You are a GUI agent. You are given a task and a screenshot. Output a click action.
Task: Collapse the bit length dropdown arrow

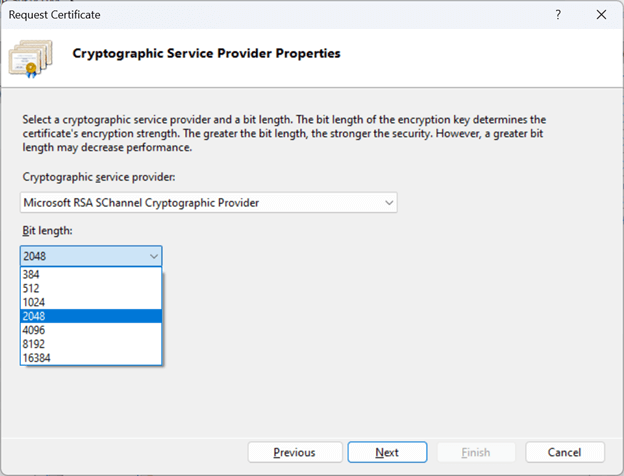point(154,256)
